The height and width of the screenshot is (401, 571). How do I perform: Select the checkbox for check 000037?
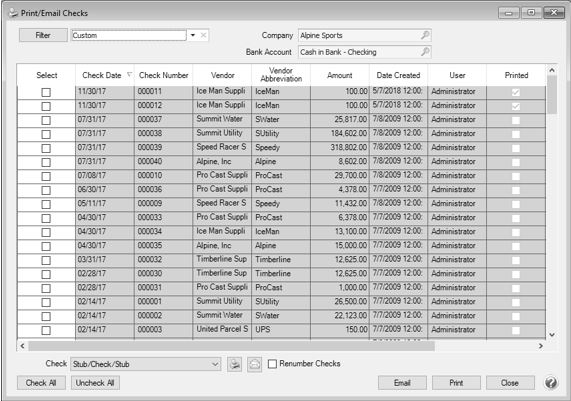pos(46,121)
